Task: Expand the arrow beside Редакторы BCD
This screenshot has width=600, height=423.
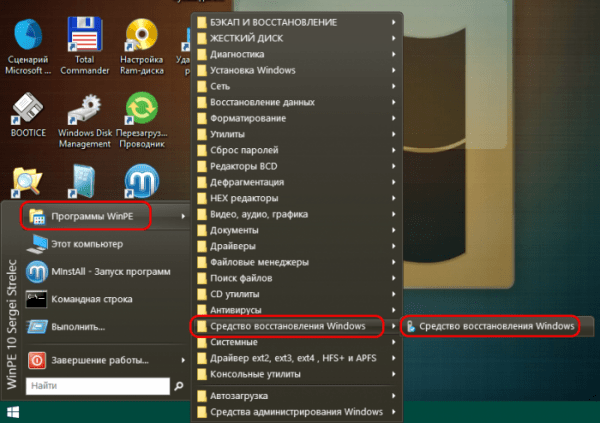Action: click(393, 166)
